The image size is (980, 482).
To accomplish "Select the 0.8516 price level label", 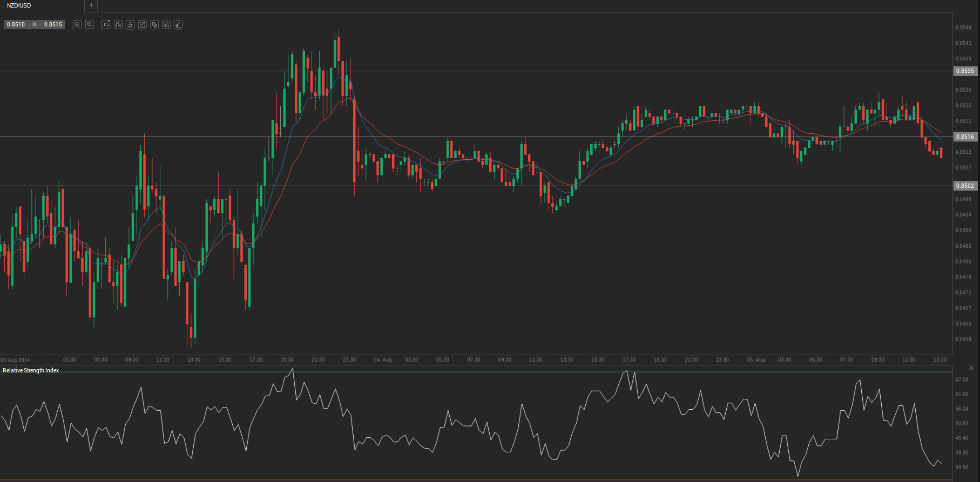I will pos(965,137).
